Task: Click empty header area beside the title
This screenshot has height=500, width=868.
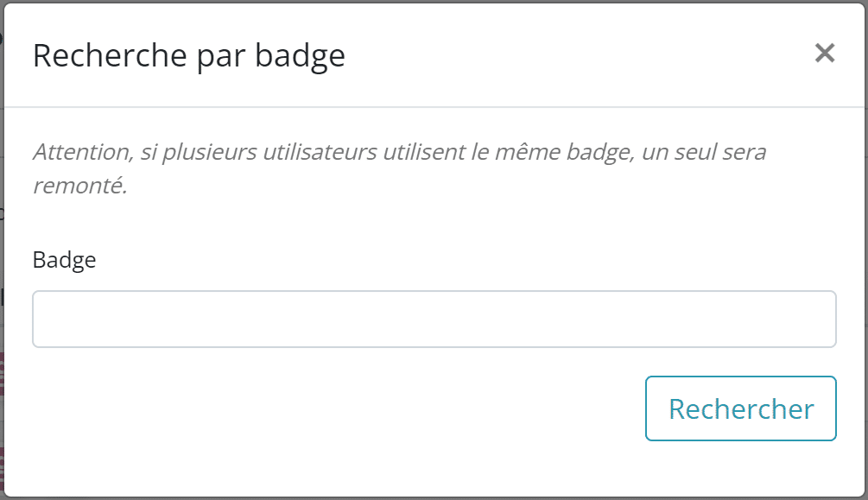Action: (576, 55)
